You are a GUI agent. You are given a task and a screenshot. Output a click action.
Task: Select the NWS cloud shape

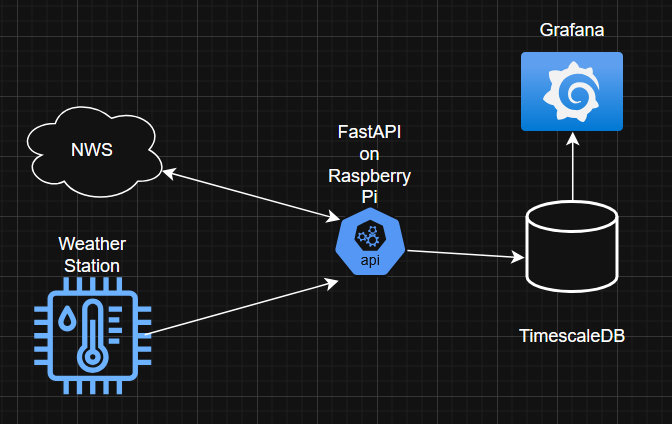(94, 152)
